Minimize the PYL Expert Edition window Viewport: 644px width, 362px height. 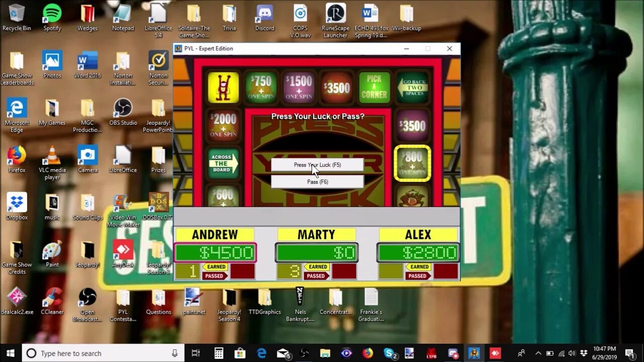[x=407, y=49]
